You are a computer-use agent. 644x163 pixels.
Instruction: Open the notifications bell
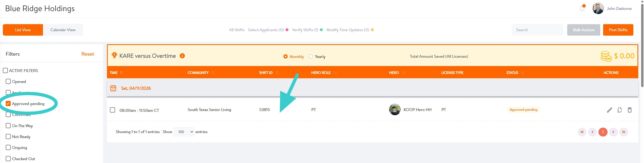click(x=582, y=9)
